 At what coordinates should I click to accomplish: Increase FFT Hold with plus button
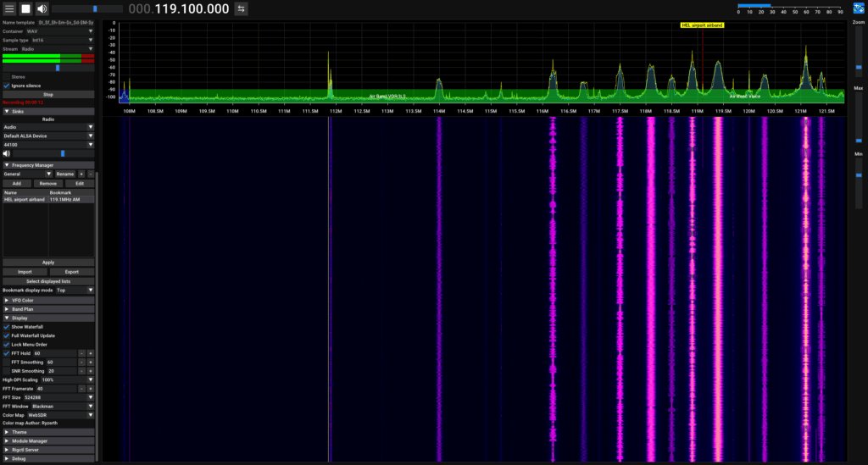(x=91, y=354)
